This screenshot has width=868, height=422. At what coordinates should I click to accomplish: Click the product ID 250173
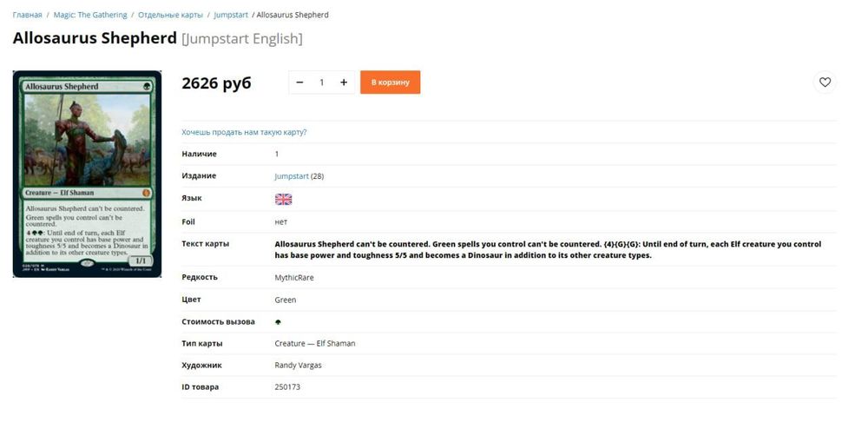click(287, 387)
